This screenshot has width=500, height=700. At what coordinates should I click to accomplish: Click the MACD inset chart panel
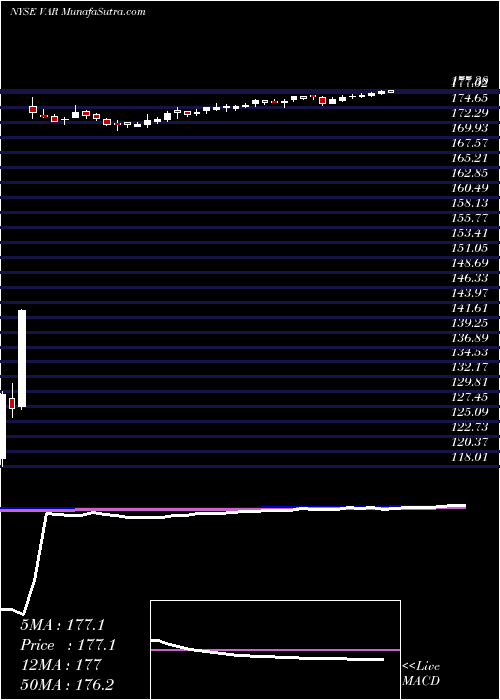point(275,650)
